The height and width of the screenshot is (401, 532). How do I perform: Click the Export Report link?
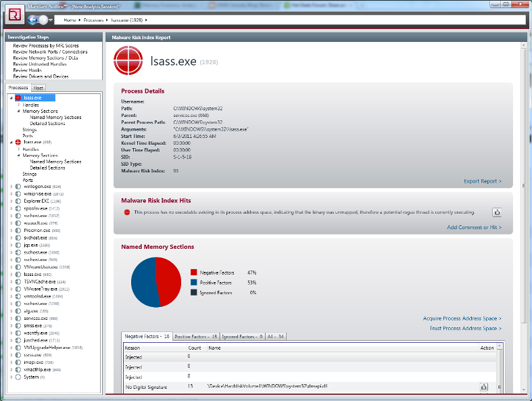(x=482, y=181)
